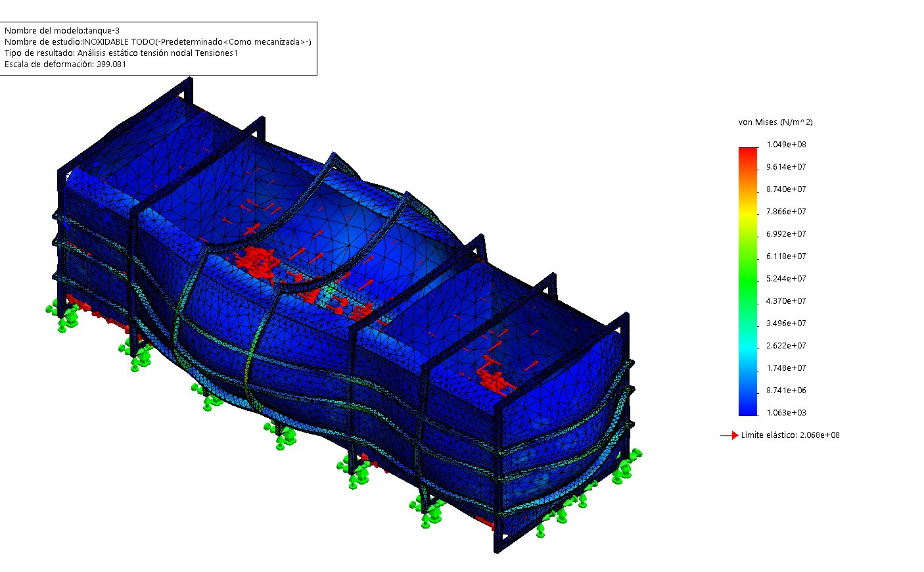Click legend value 6.992e+07

(x=786, y=234)
